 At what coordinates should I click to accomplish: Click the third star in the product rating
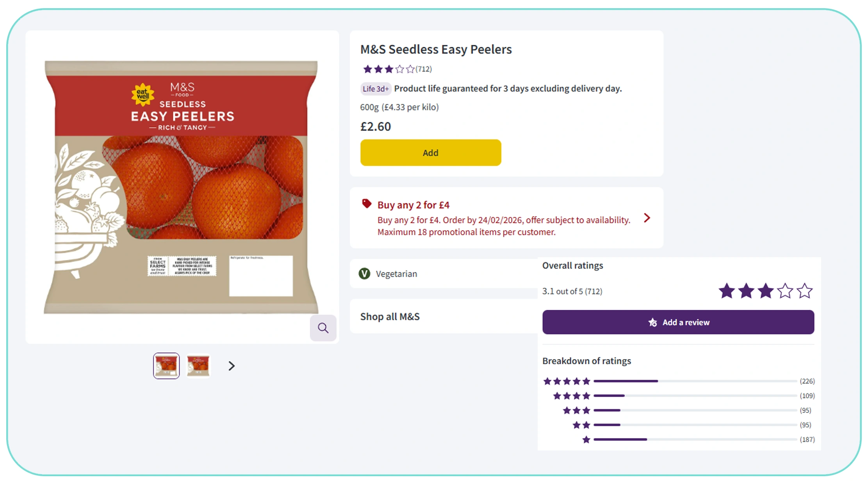[389, 69]
